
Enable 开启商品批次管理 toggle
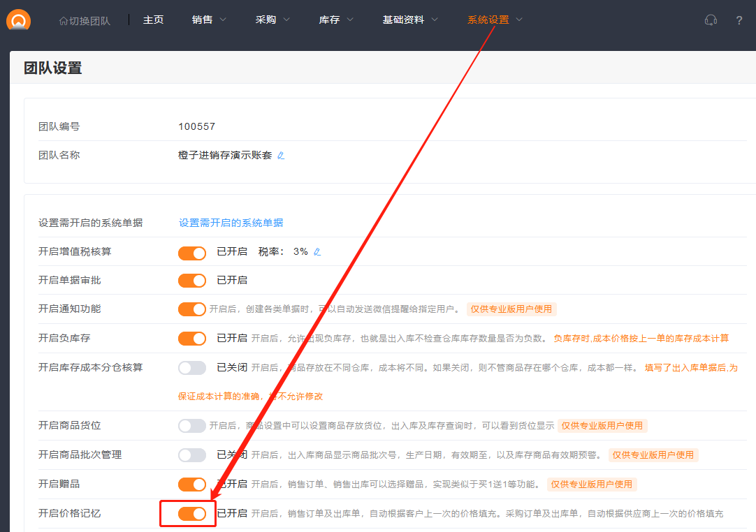pos(192,455)
